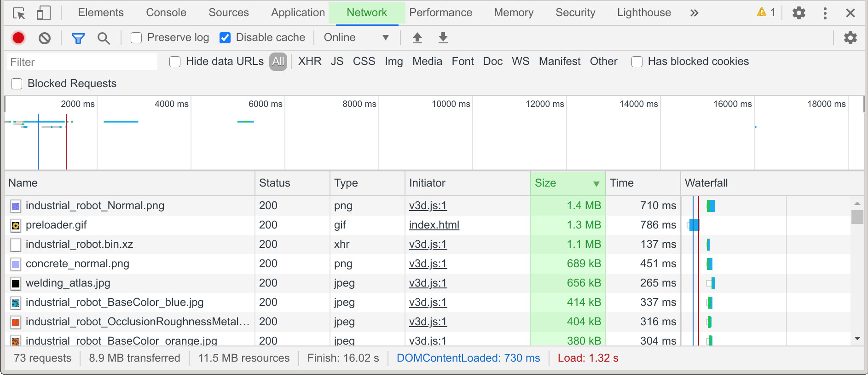The width and height of the screenshot is (868, 375).
Task: Click the scrollbar down arrow
Action: coord(857,339)
